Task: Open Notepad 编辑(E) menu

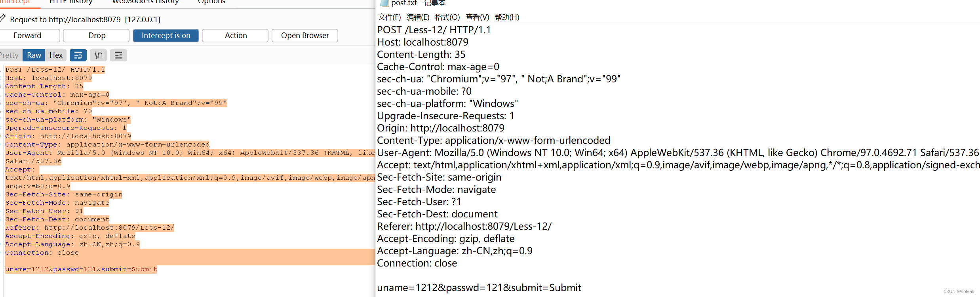Action: (x=418, y=17)
